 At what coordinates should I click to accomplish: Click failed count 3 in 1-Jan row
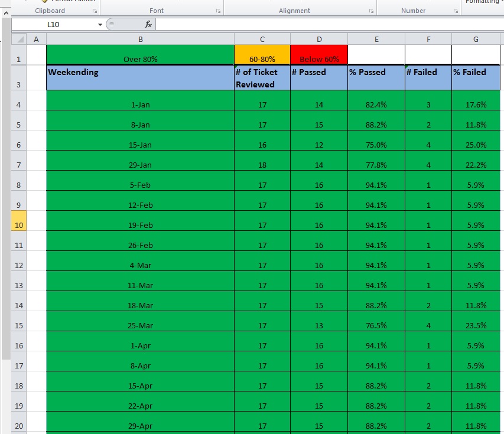(x=428, y=100)
